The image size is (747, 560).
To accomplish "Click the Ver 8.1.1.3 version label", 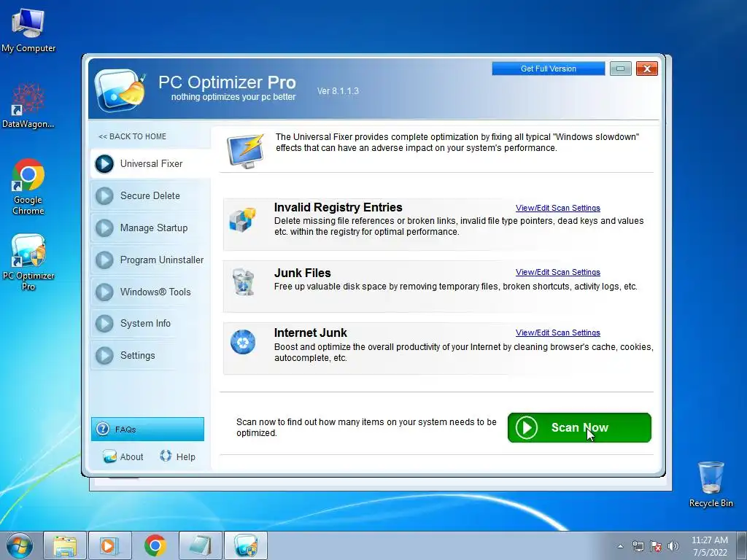I will (338, 91).
